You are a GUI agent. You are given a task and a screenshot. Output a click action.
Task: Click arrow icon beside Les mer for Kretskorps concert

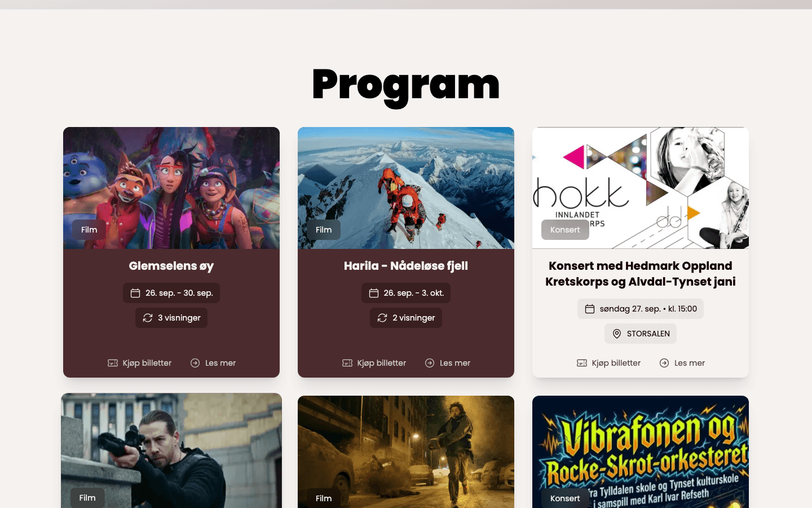coord(664,363)
